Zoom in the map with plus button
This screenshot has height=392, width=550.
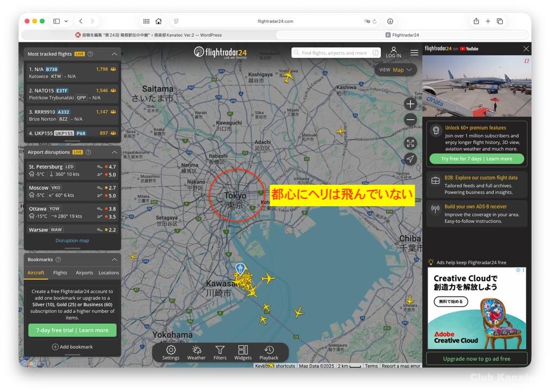[x=410, y=104]
